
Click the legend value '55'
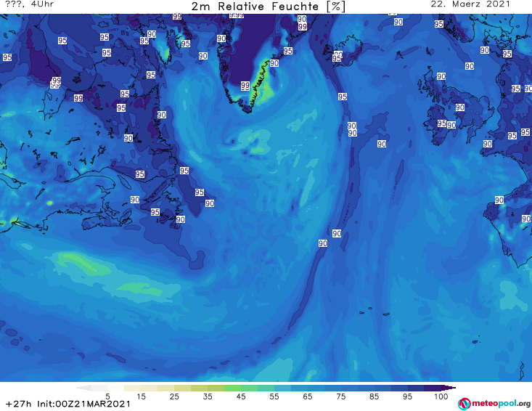(x=274, y=396)
